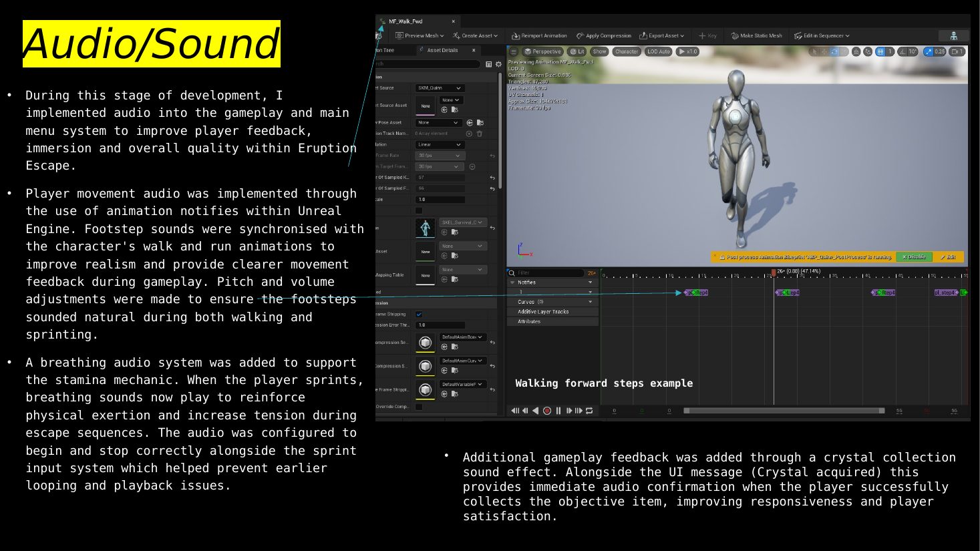The image size is (980, 551).
Task: Click the LOD Auto viewport button
Action: click(658, 51)
